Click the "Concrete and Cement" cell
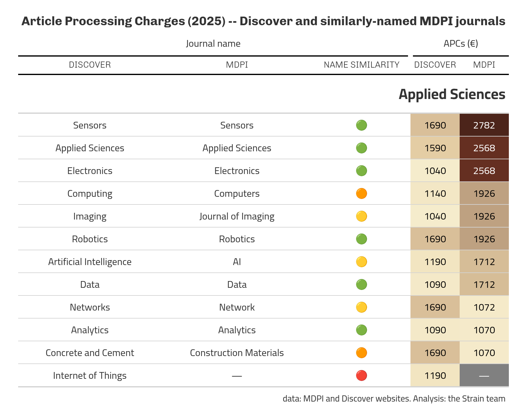Screen dimensions: 527x420 tap(90, 353)
